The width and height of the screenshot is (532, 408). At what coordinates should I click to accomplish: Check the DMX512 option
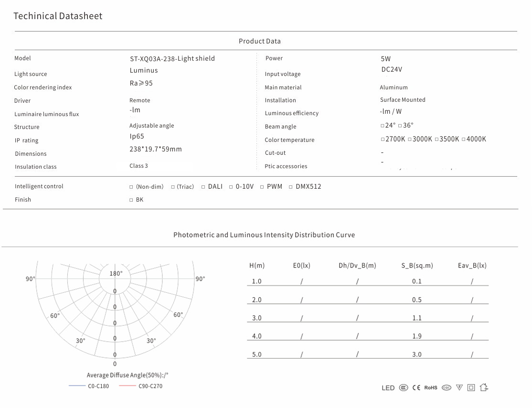click(291, 187)
